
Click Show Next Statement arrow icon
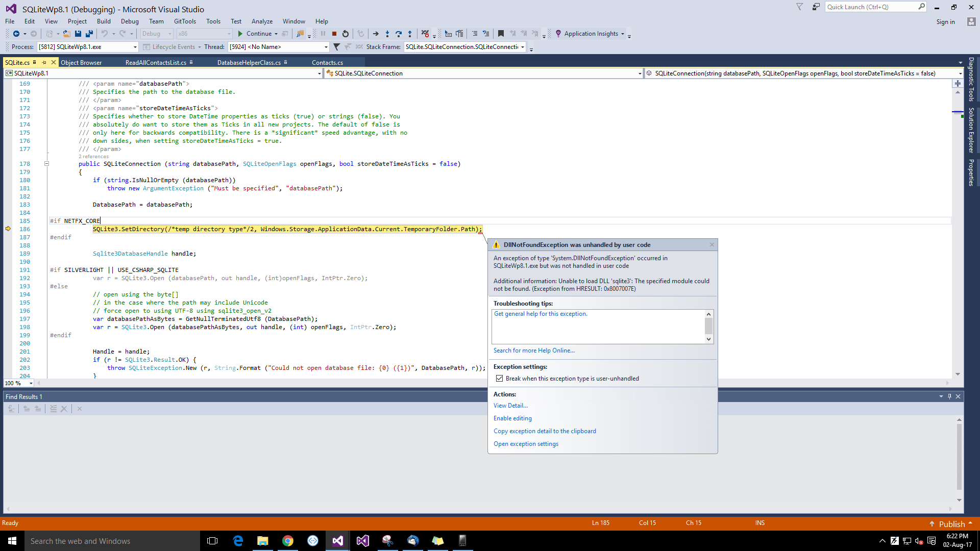coord(376,34)
